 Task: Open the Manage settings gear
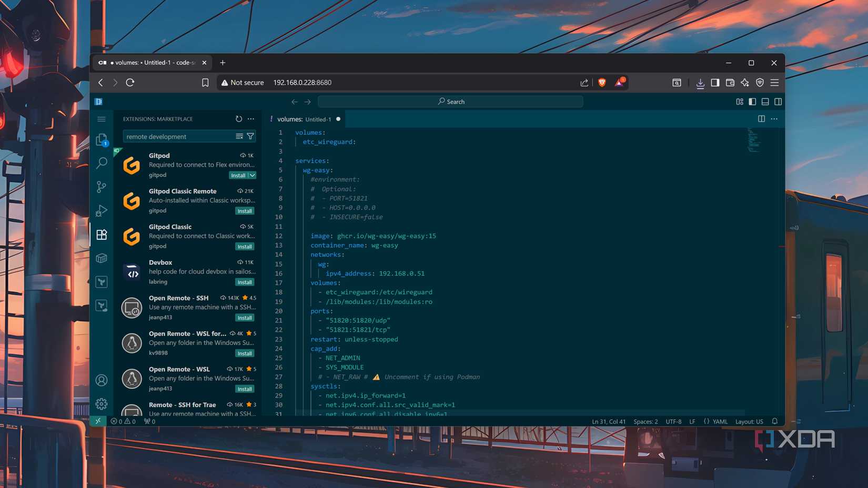coord(102,404)
